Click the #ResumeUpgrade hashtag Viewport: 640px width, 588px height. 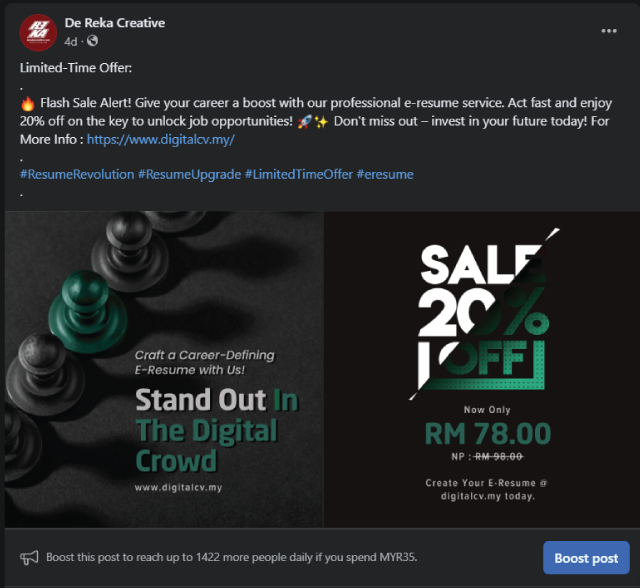189,174
